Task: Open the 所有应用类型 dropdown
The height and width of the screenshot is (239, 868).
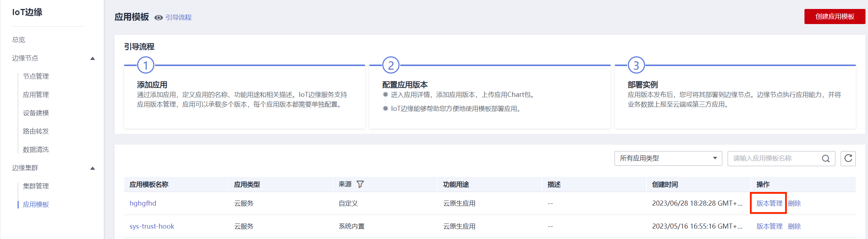Action: coord(668,158)
